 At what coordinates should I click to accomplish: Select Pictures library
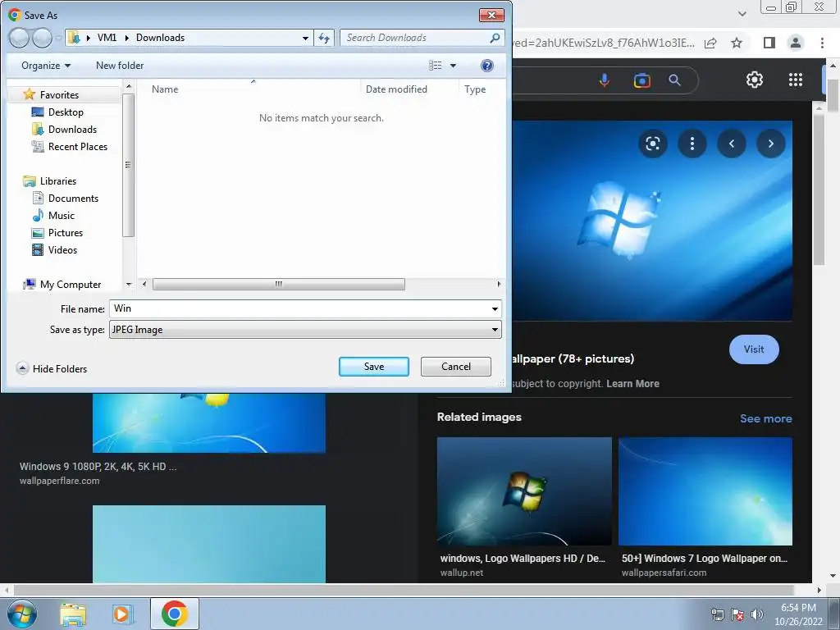click(x=66, y=232)
